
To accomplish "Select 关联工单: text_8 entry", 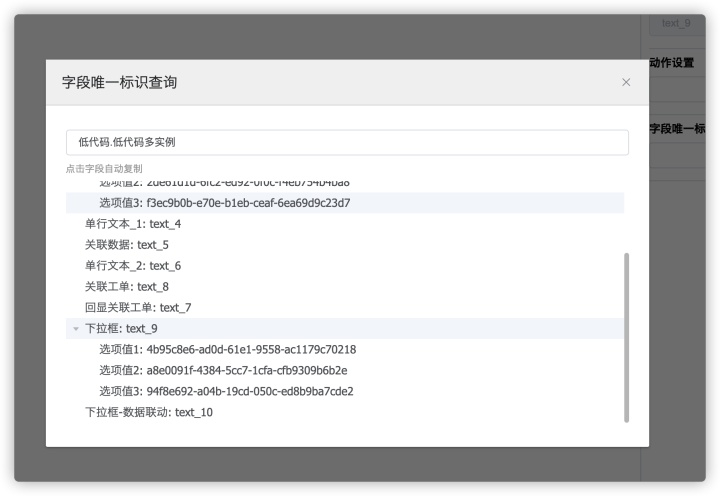I will tap(127, 287).
